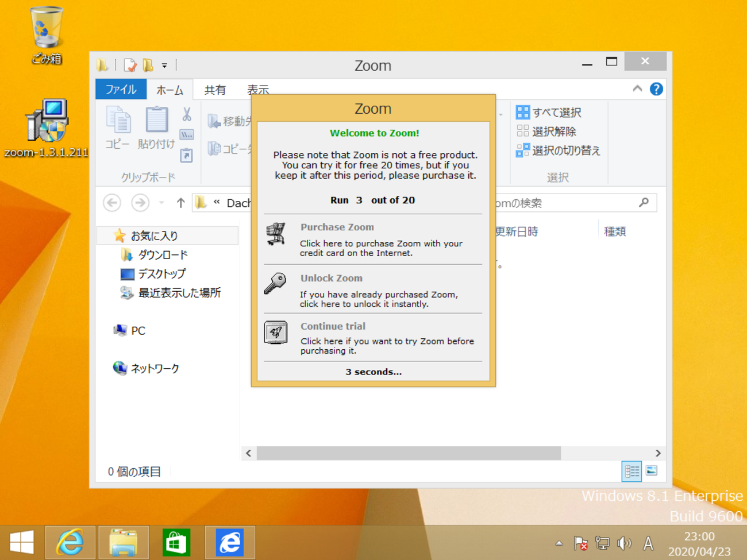Go back with the Explorer back arrow
The height and width of the screenshot is (560, 747).
[x=112, y=203]
